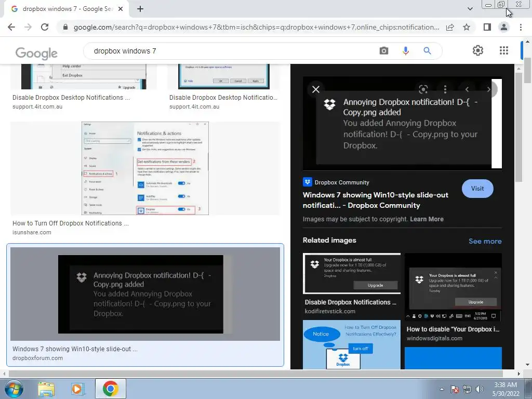Open preview panel more options menu
532x399 pixels.
[445, 89]
